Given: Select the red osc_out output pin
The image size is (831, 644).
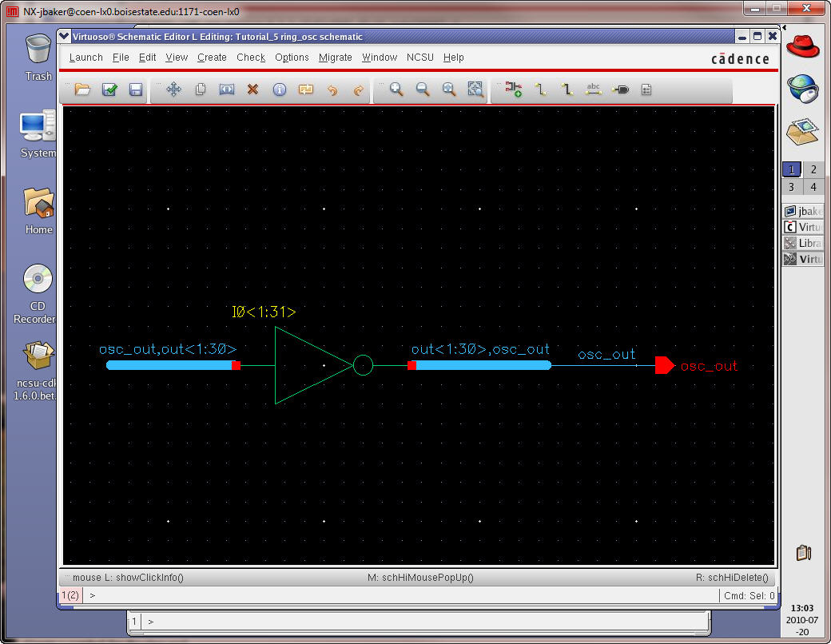Looking at the screenshot, I should 664,366.
